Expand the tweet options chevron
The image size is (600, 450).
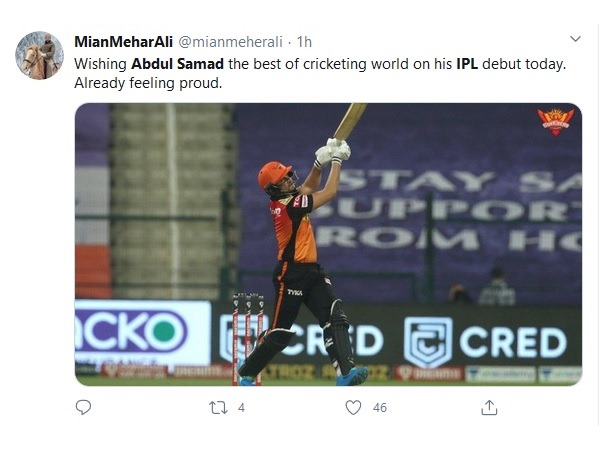tap(575, 39)
